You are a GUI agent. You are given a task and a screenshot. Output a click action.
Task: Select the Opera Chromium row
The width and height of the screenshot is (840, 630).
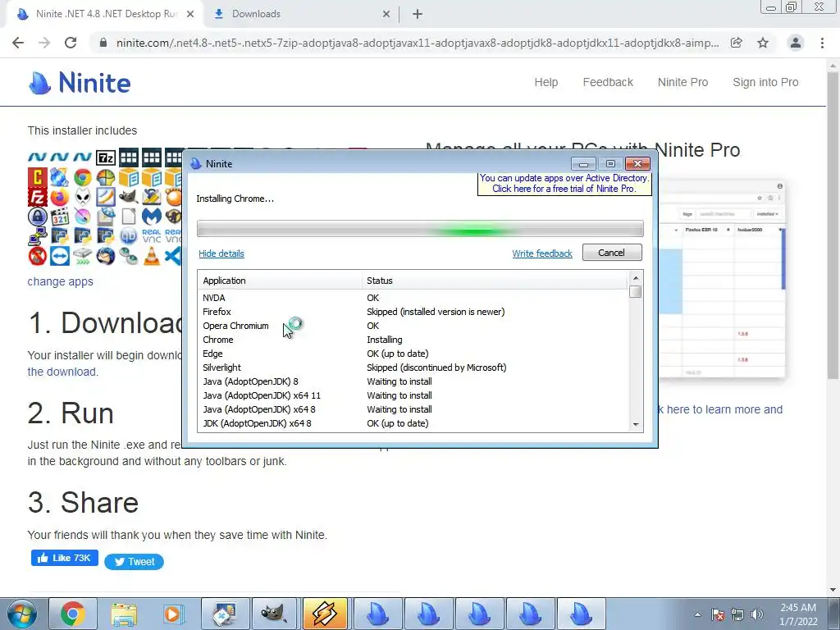(413, 326)
